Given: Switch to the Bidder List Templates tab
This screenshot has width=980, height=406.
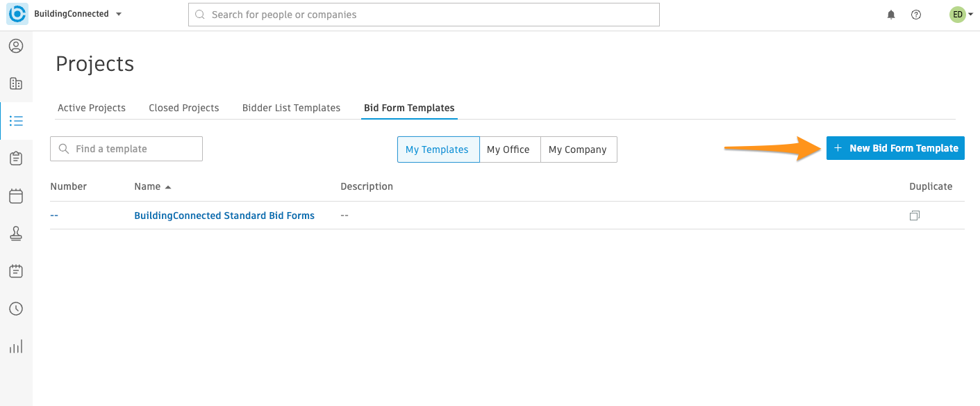Looking at the screenshot, I should click(x=291, y=108).
